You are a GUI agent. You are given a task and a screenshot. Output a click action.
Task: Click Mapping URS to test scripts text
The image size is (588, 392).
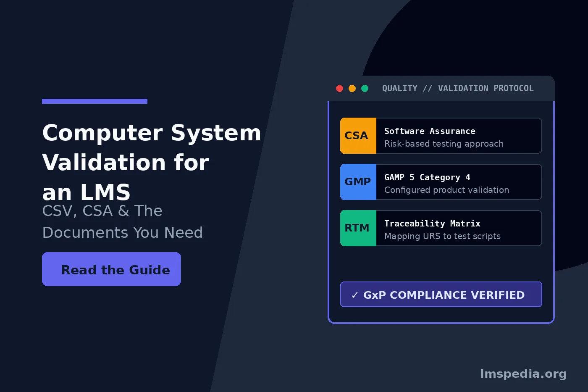point(442,236)
